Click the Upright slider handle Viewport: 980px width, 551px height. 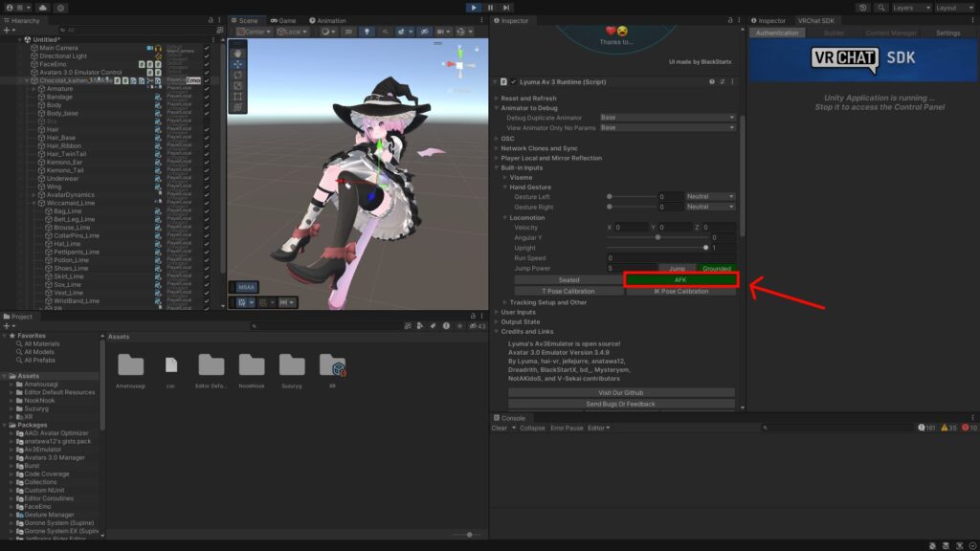click(718, 248)
